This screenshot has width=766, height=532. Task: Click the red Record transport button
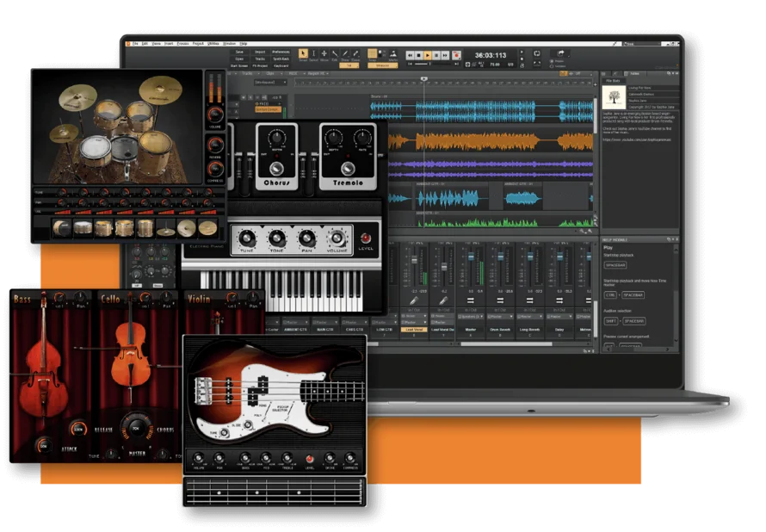click(456, 53)
